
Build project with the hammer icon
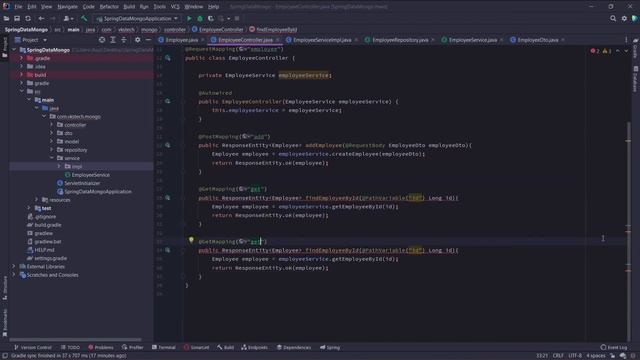(x=84, y=18)
